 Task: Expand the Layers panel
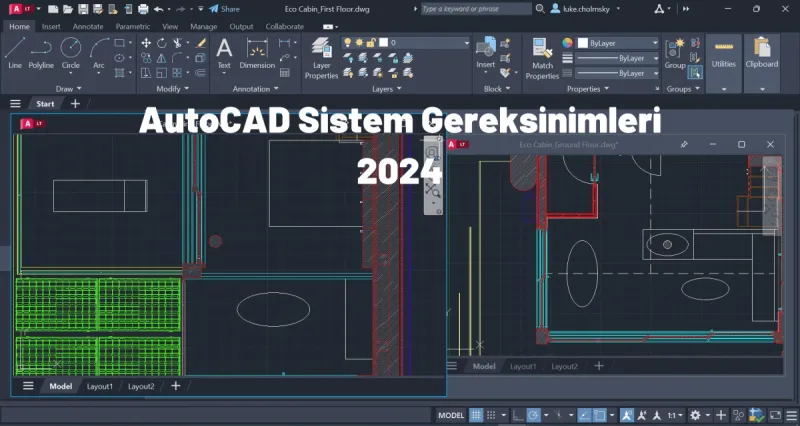387,89
